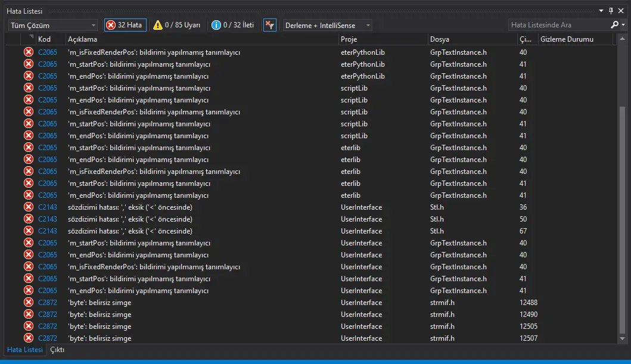Viewport: 631px width, 364px height.
Task: Click in the Hata Listesinde Ara field
Action: [x=559, y=25]
